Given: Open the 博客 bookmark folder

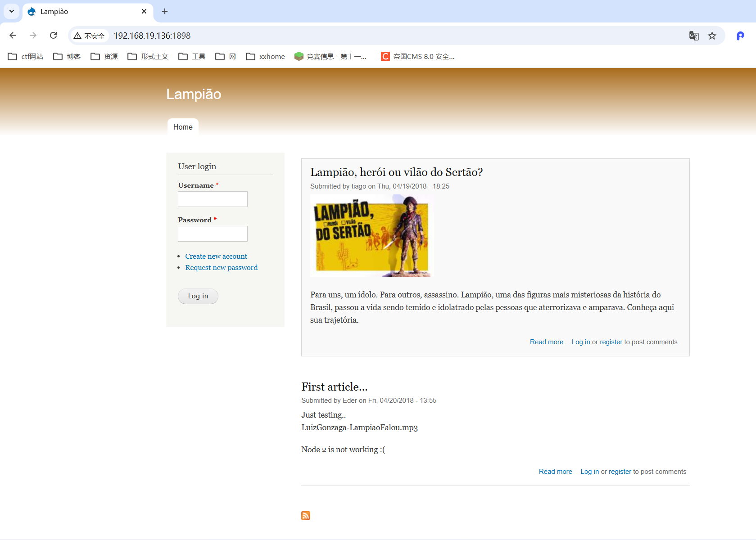Looking at the screenshot, I should pyautogui.click(x=67, y=56).
